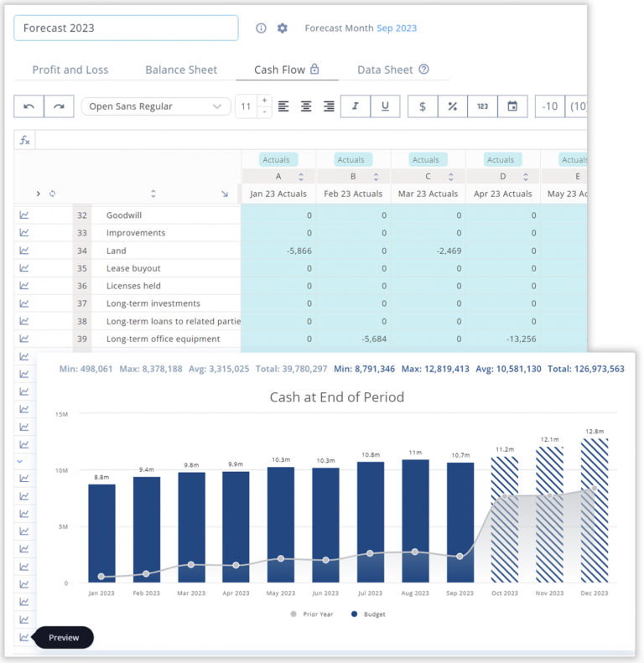
Task: Apply percent number format
Action: point(452,106)
